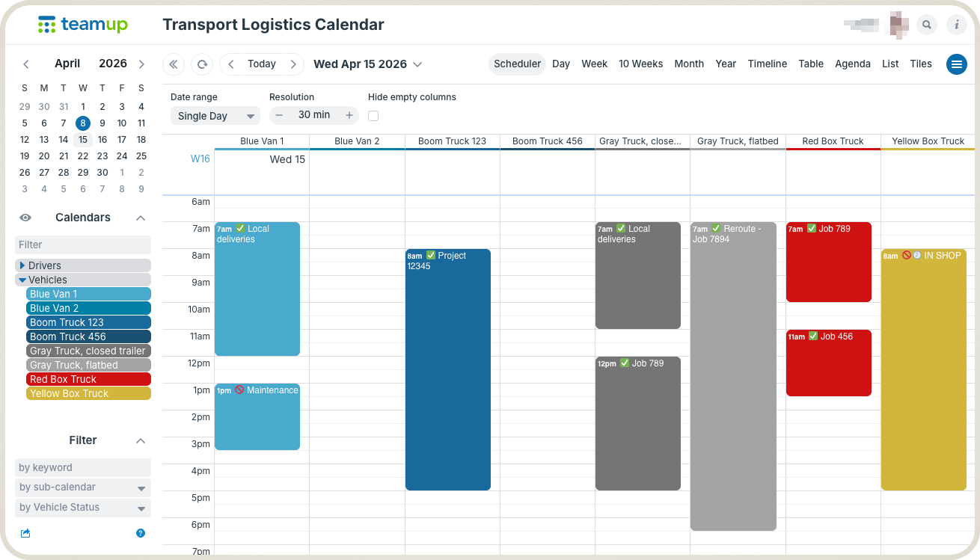Toggle the Red Box Truck calendar swatch
980x560 pixels.
pyautogui.click(x=88, y=379)
